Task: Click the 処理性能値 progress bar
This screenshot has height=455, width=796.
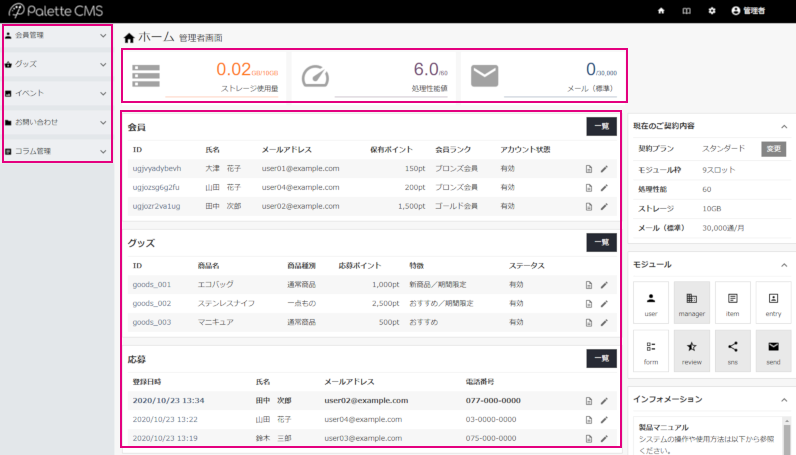Action: (x=391, y=96)
